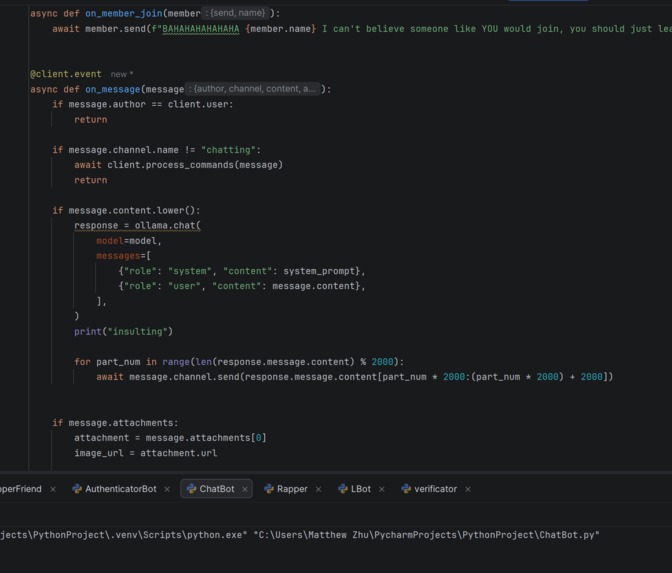Click the await message.channel.send line
This screenshot has width=672, height=573.
pos(354,377)
